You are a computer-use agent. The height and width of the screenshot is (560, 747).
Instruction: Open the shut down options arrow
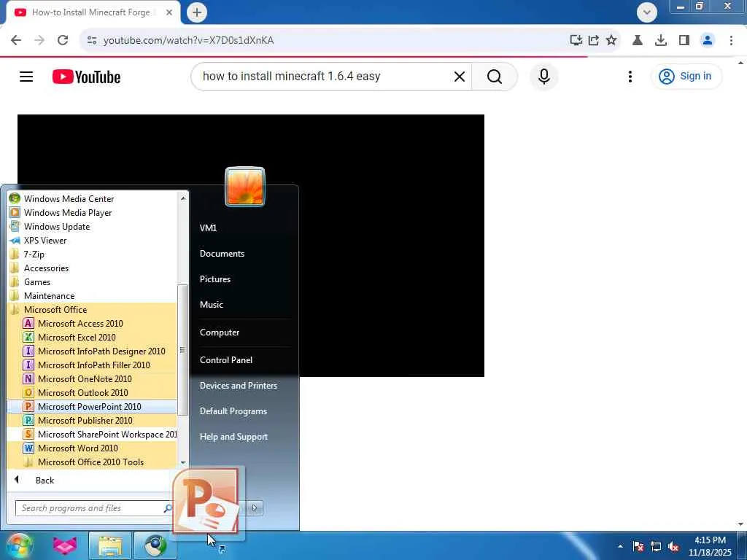click(x=255, y=507)
